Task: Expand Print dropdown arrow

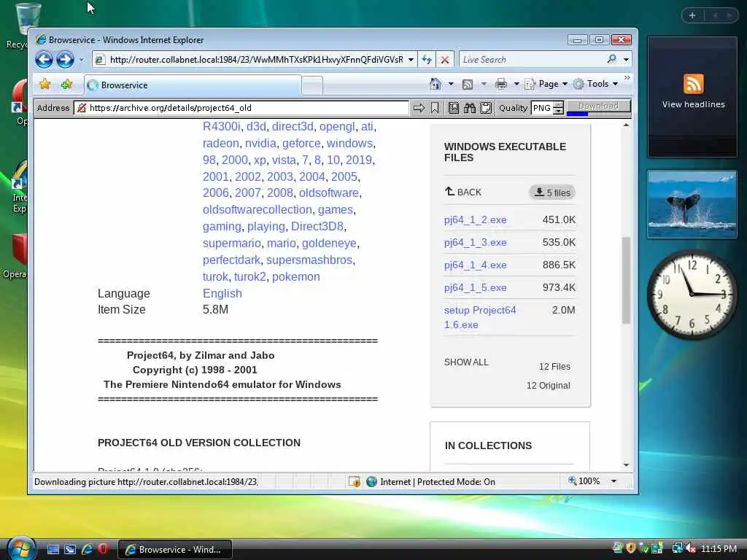Action: [516, 84]
